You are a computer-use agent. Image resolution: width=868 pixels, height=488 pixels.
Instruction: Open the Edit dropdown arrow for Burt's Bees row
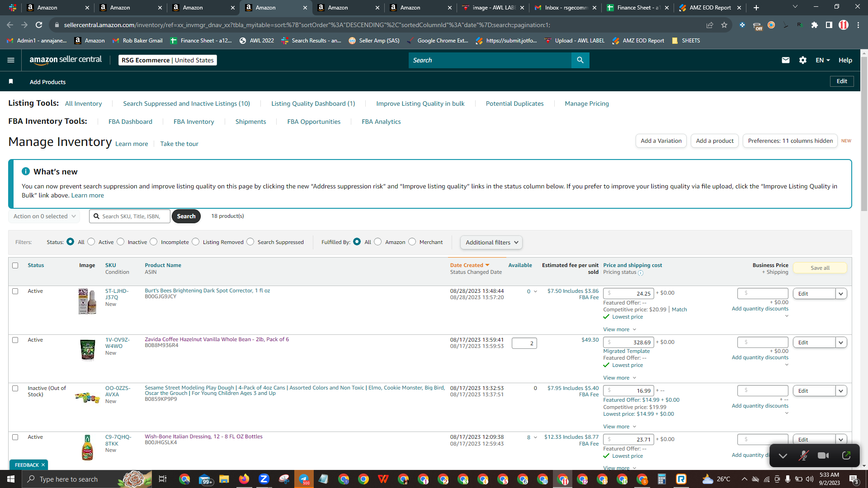point(841,294)
